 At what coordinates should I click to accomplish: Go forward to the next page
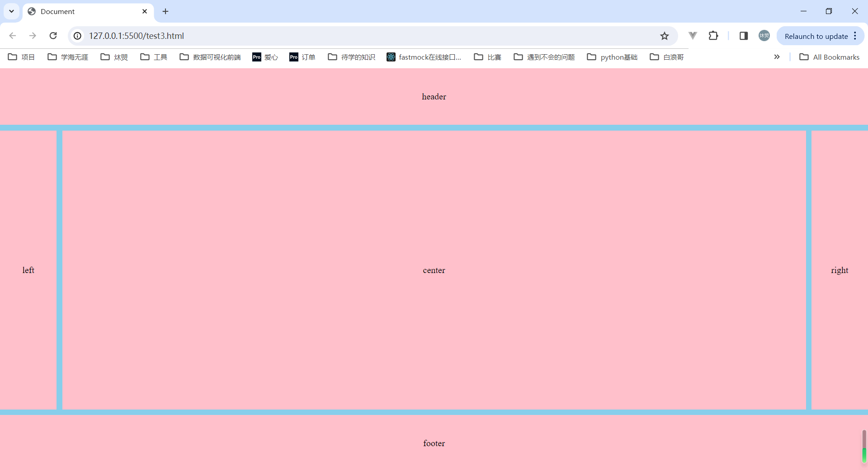point(33,36)
